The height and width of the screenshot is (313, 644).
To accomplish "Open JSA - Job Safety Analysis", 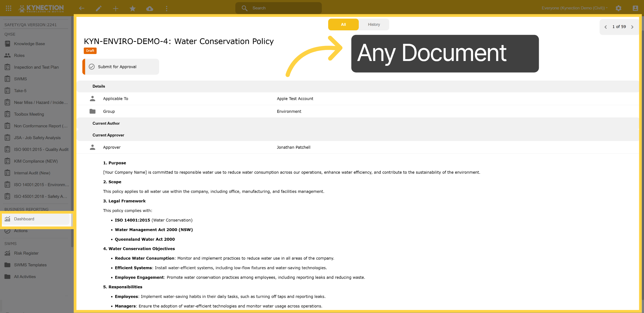I will point(36,138).
